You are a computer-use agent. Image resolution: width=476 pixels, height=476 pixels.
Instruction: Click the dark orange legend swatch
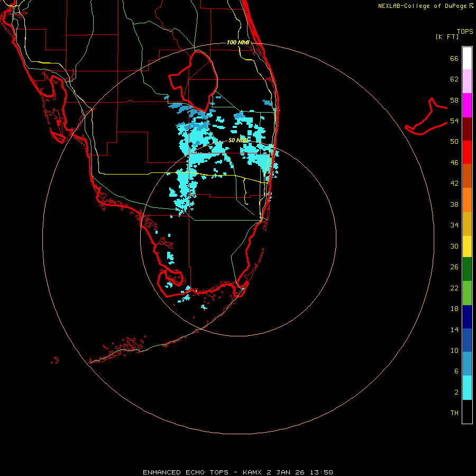point(467,176)
